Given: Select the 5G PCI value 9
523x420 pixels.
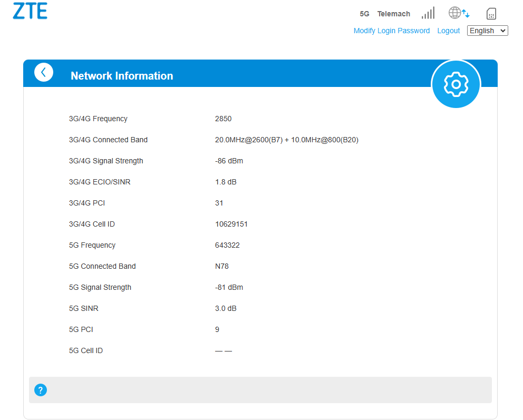Looking at the screenshot, I should click(217, 329).
